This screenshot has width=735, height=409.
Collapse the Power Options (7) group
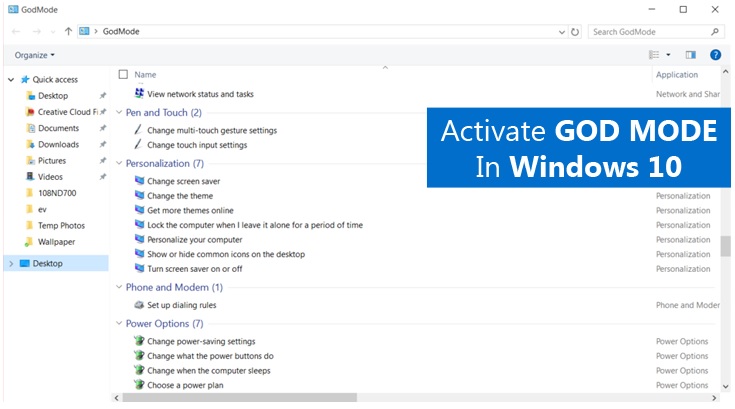click(x=118, y=324)
